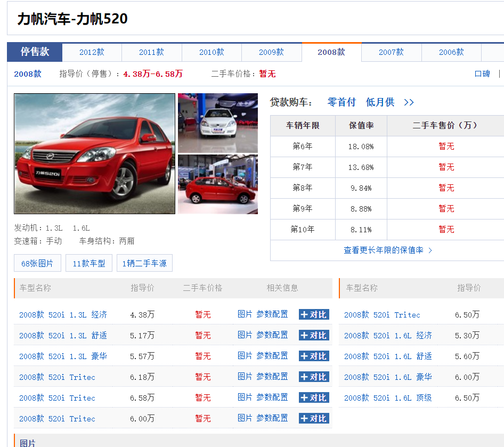This screenshot has width=504, height=447.
Task: Click 图片 link in 6.00万 Tritec row
Action: coord(245,418)
